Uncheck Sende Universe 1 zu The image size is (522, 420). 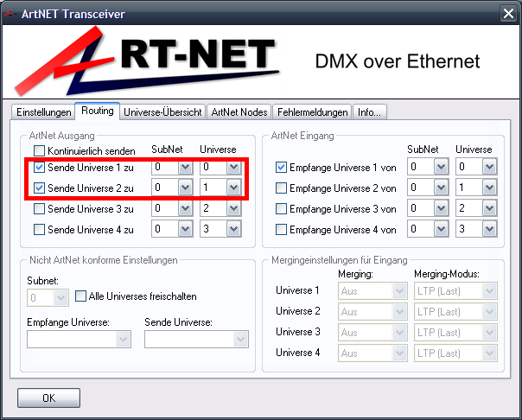click(x=39, y=167)
